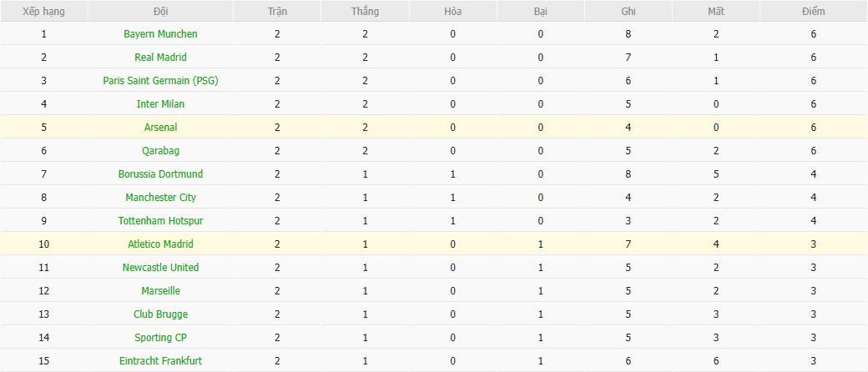Open the Newcastle United team page
This screenshot has height=372, width=868.
pyautogui.click(x=160, y=268)
